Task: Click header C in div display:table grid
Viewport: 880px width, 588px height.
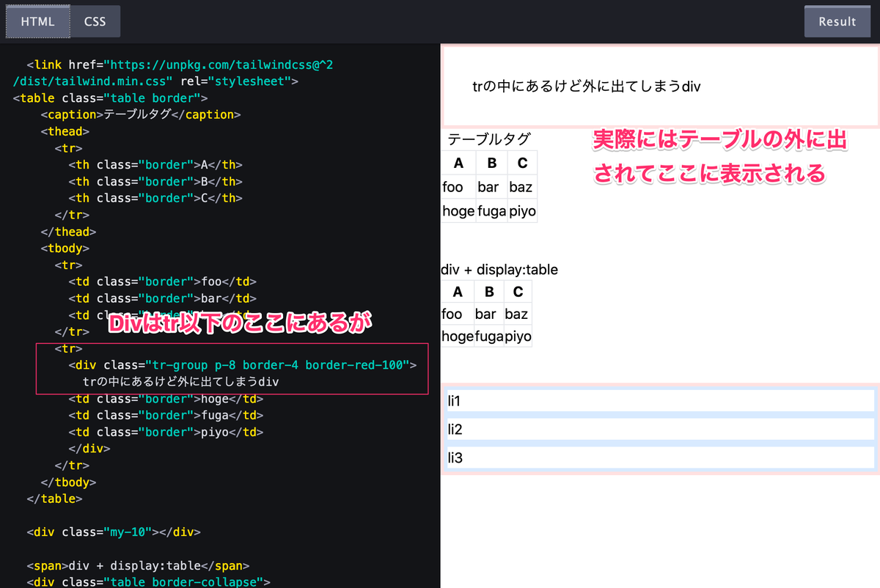Action: coord(518,292)
